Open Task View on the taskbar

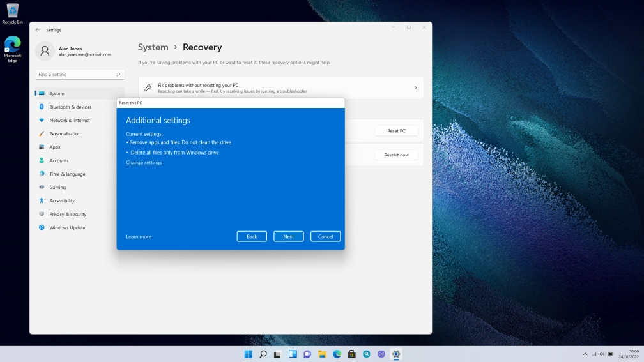coord(278,354)
